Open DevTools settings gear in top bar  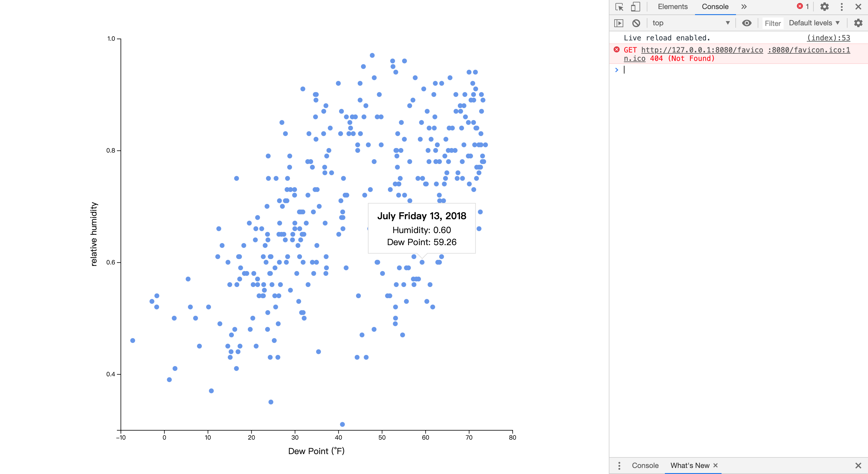(824, 7)
